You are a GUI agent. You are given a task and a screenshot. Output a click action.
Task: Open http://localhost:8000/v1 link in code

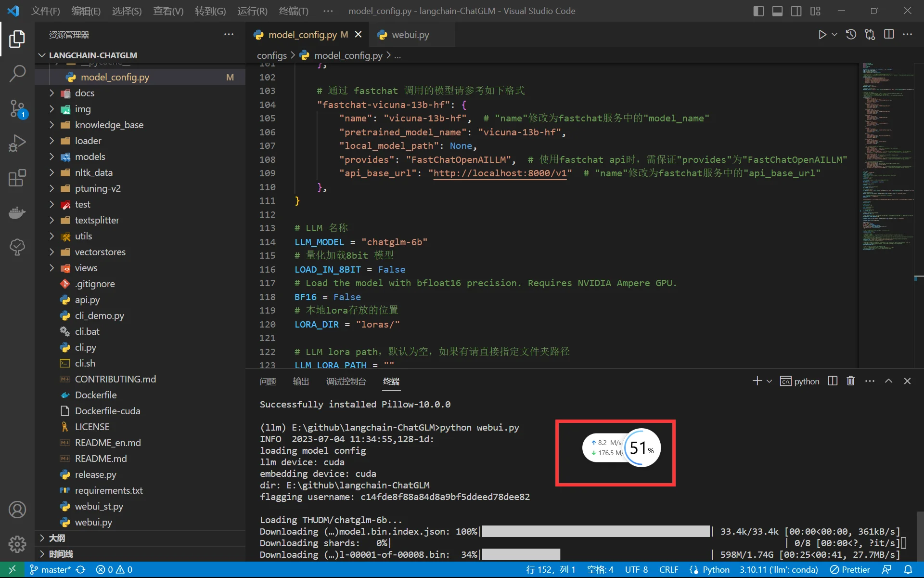tap(500, 173)
